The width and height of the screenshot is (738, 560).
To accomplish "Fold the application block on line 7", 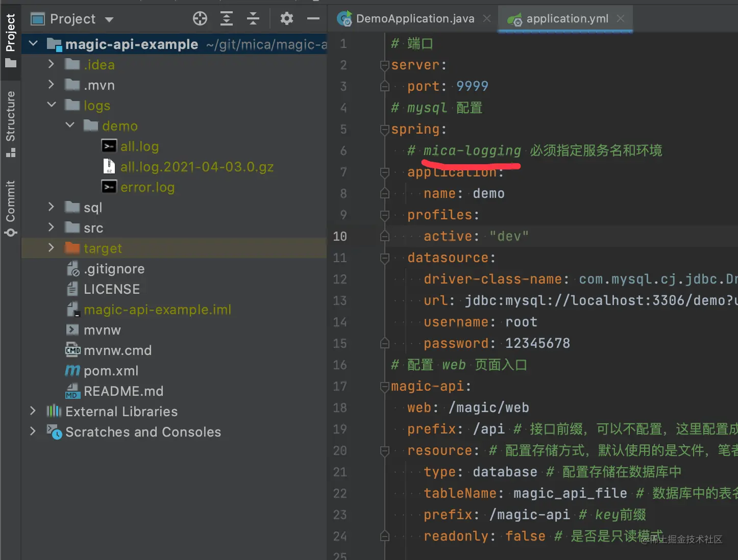I will coord(385,172).
